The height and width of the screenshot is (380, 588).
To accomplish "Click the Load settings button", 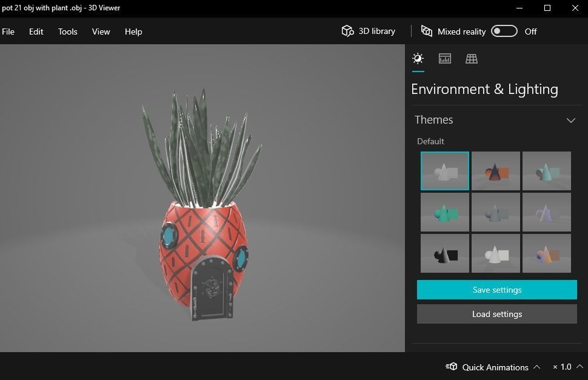I will point(497,314).
